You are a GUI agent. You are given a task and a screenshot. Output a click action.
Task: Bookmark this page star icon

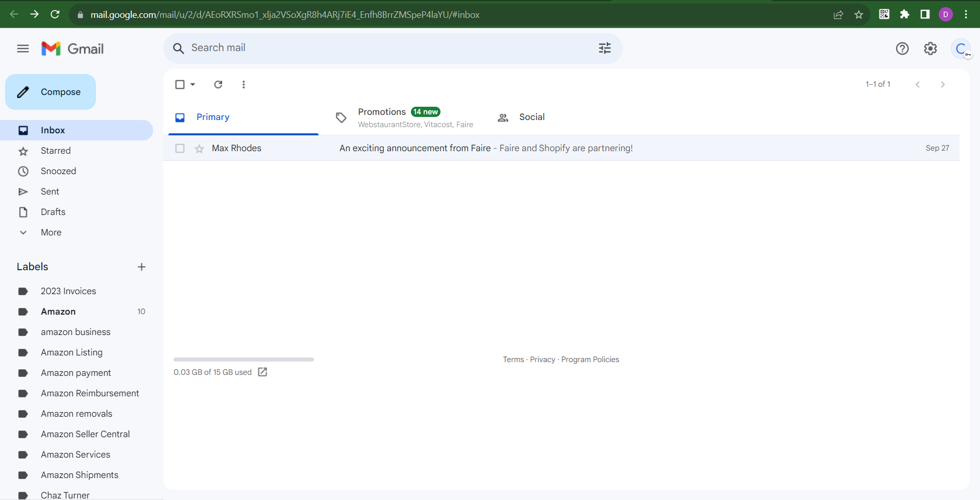pyautogui.click(x=859, y=14)
